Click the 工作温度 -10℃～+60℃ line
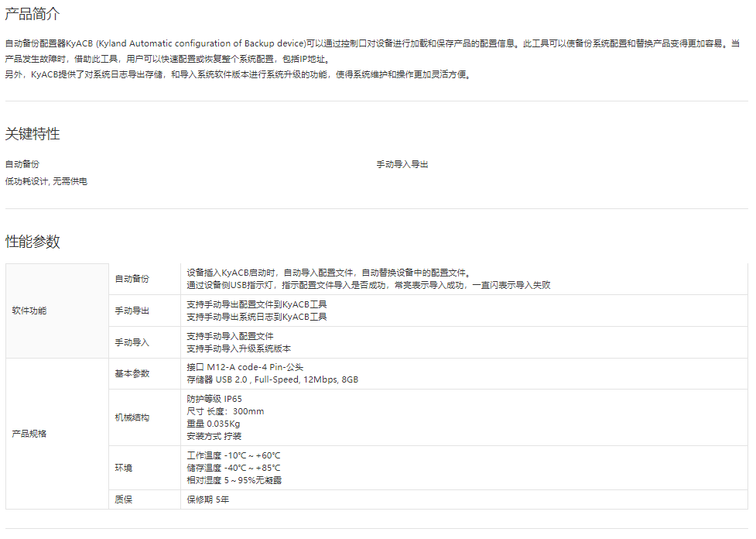This screenshot has width=756, height=539. (x=234, y=455)
